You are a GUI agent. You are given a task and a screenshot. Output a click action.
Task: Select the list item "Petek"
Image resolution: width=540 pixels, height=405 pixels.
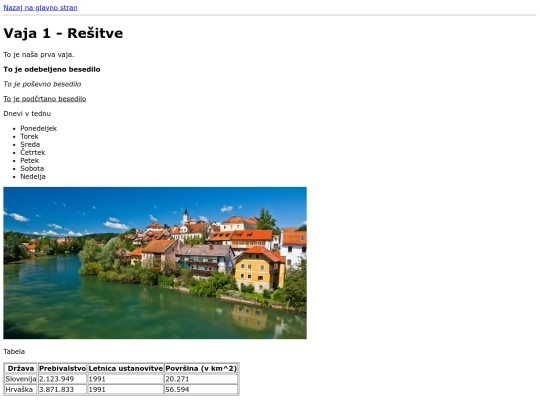pyautogui.click(x=29, y=160)
